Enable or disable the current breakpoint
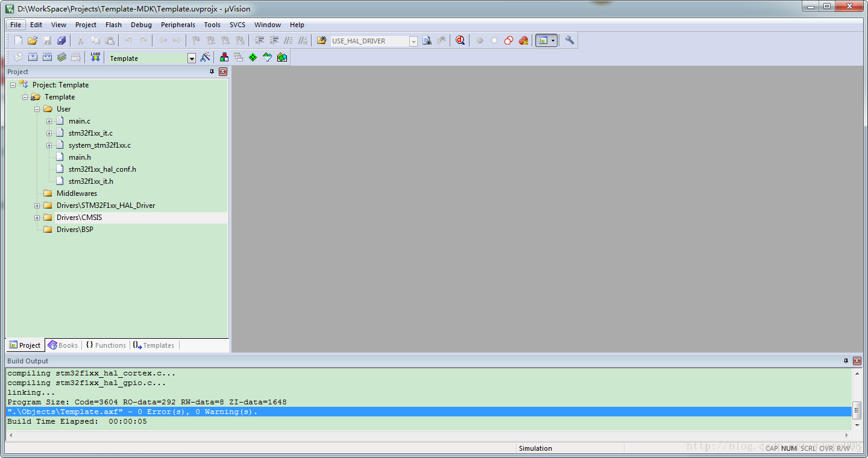 pyautogui.click(x=494, y=40)
